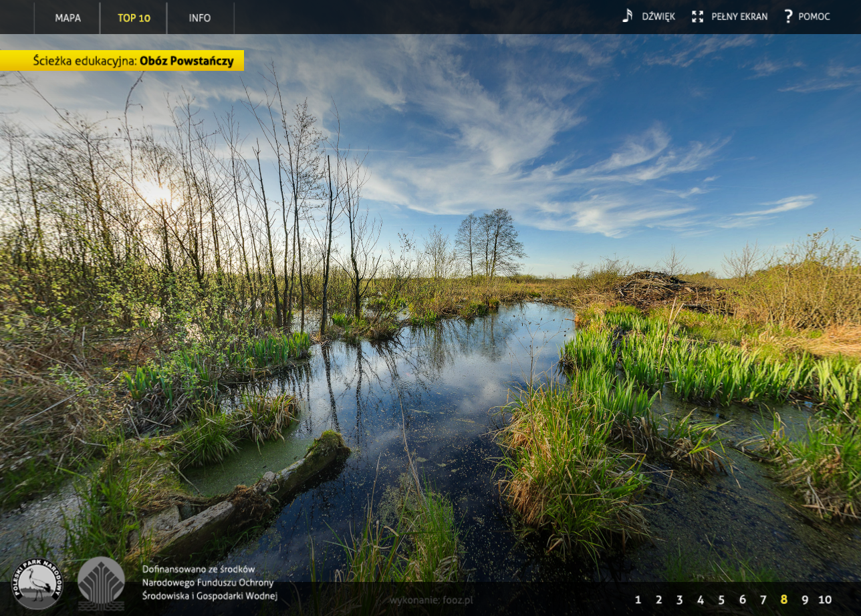Toggle sound with the music note icon
861x616 pixels.
click(x=627, y=16)
